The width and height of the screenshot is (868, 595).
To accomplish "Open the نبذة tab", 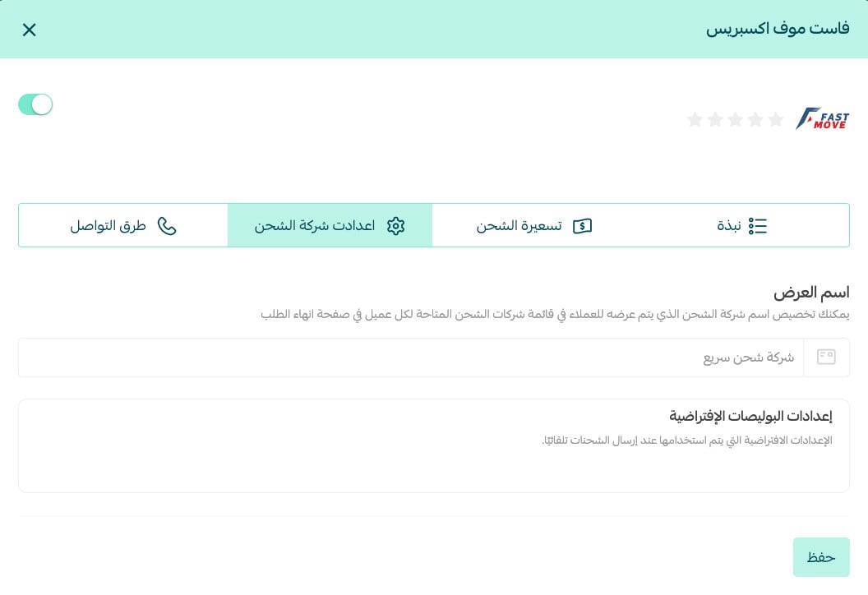I will (743, 225).
